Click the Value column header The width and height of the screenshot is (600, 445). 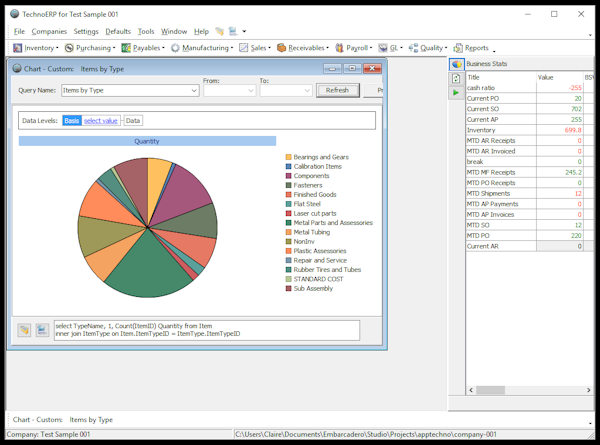coord(559,77)
